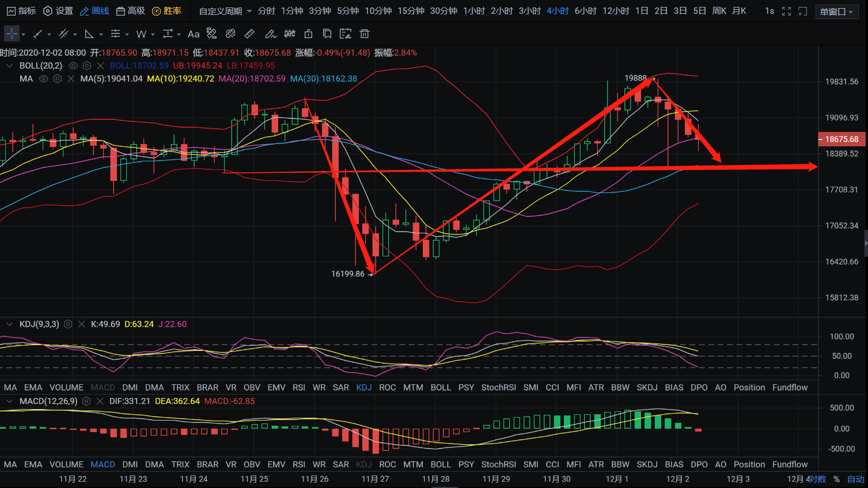Select the crosshair cursor tool
The height and width of the screenshot is (488, 868).
(x=12, y=34)
